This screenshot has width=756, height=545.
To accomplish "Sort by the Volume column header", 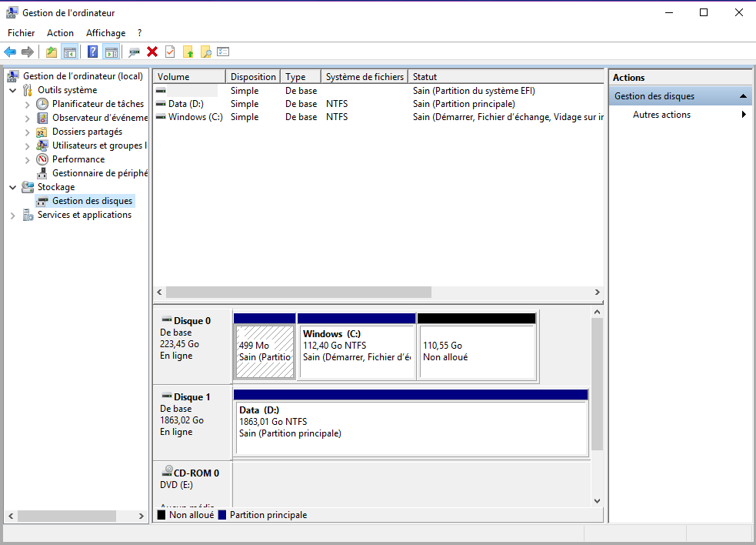I will click(x=189, y=77).
